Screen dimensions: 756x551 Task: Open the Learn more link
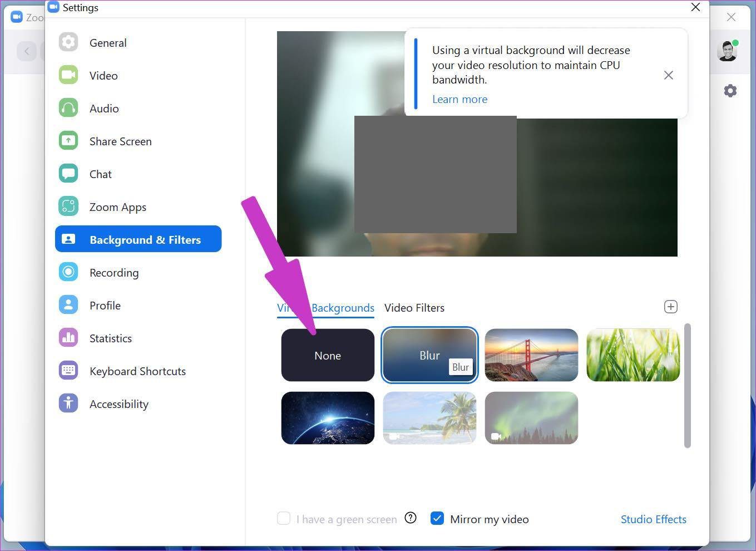pyautogui.click(x=459, y=99)
